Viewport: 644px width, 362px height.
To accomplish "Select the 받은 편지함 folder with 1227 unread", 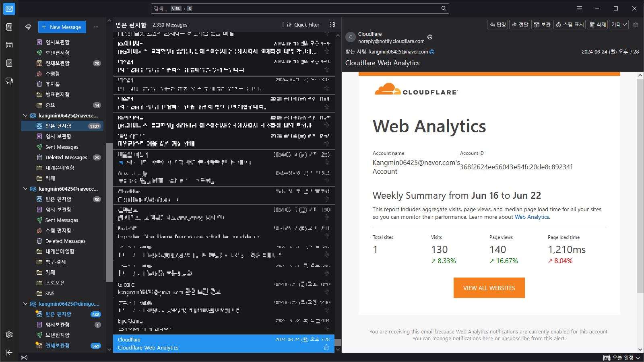I will 62,126.
